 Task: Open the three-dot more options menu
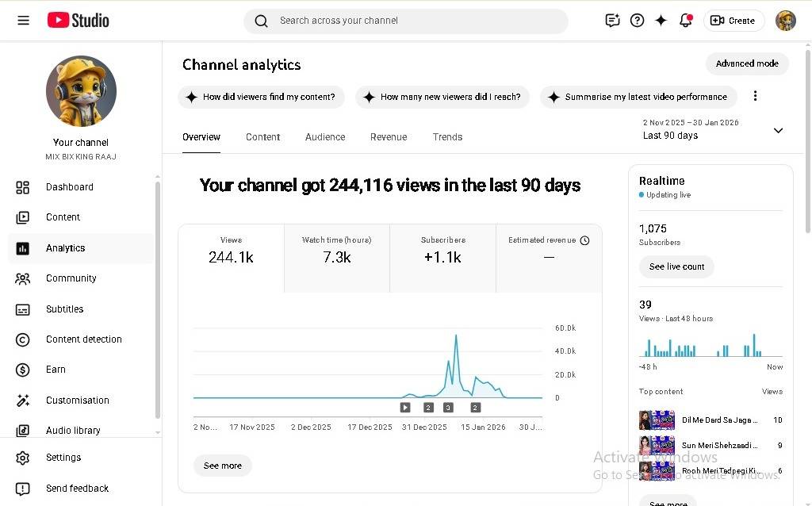[x=755, y=96]
